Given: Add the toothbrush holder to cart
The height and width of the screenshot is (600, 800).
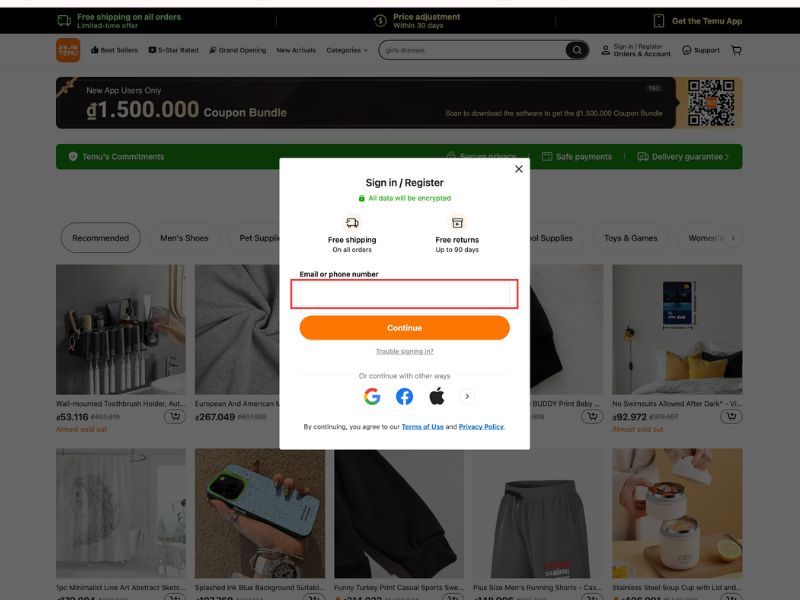Looking at the screenshot, I should [x=175, y=417].
